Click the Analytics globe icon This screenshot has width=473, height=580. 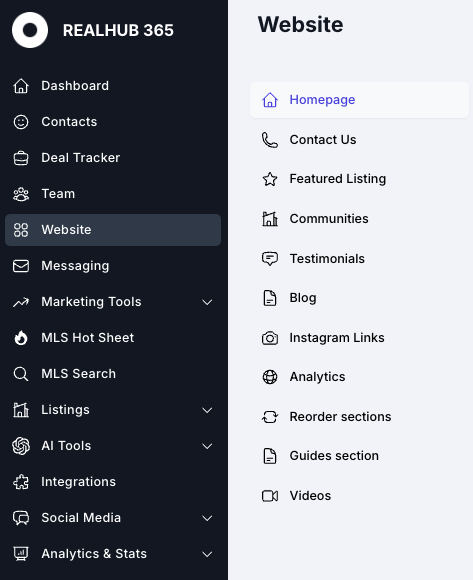pos(270,377)
